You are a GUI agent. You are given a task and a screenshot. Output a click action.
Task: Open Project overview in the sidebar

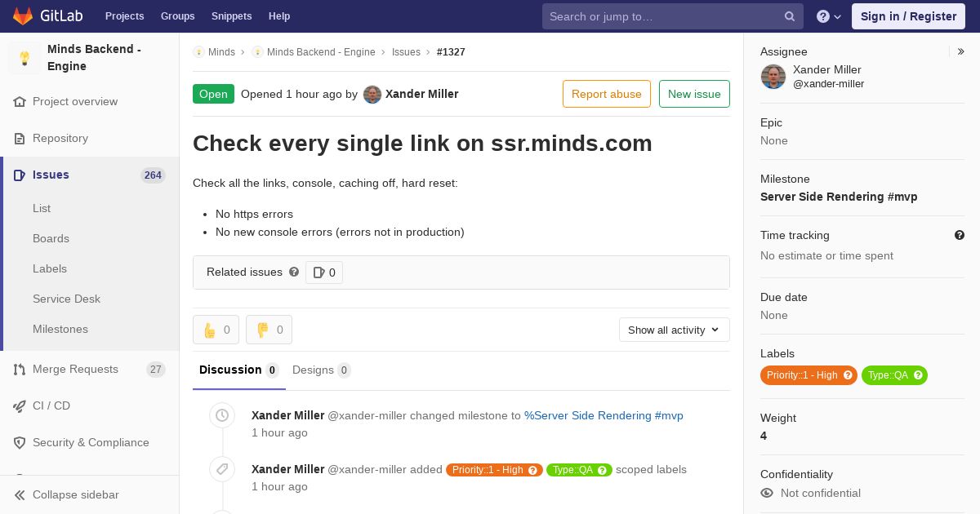tap(75, 102)
